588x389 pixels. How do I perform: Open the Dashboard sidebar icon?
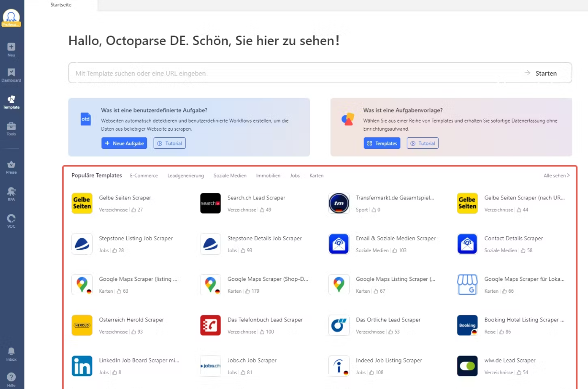pos(11,72)
